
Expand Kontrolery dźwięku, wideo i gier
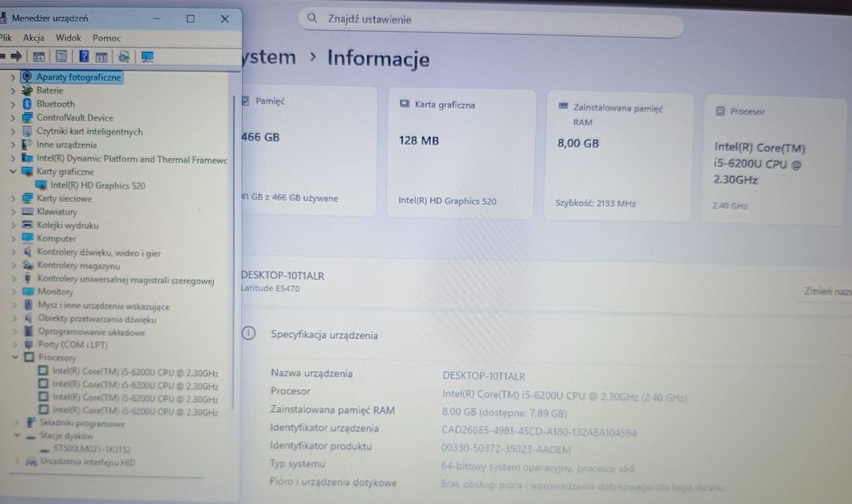click(x=14, y=252)
